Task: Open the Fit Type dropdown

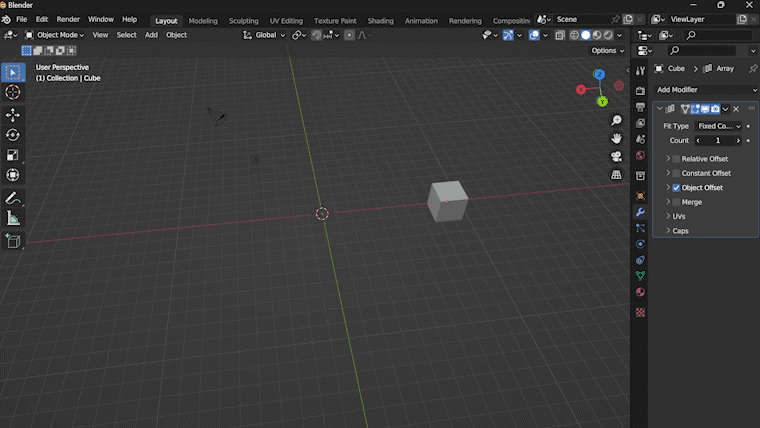Action: tap(719, 126)
